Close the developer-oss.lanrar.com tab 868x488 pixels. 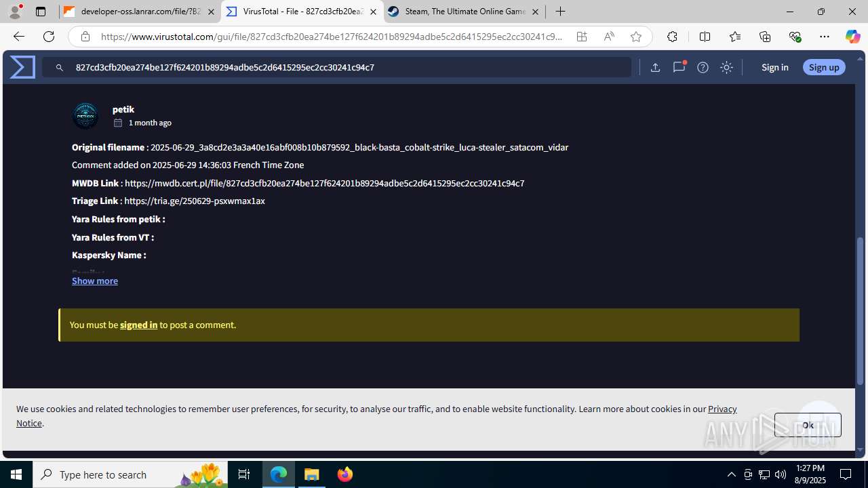click(211, 12)
